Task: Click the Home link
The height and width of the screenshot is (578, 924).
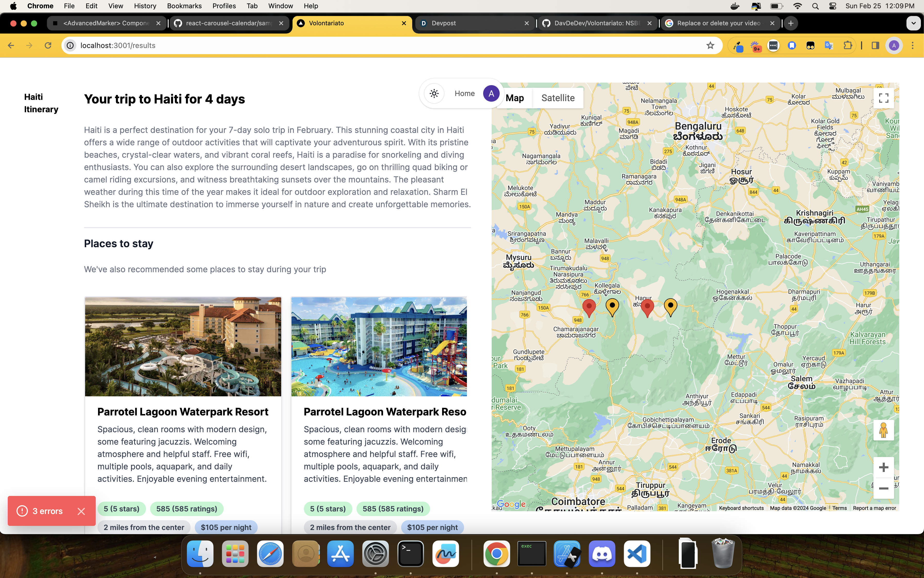Action: point(464,94)
